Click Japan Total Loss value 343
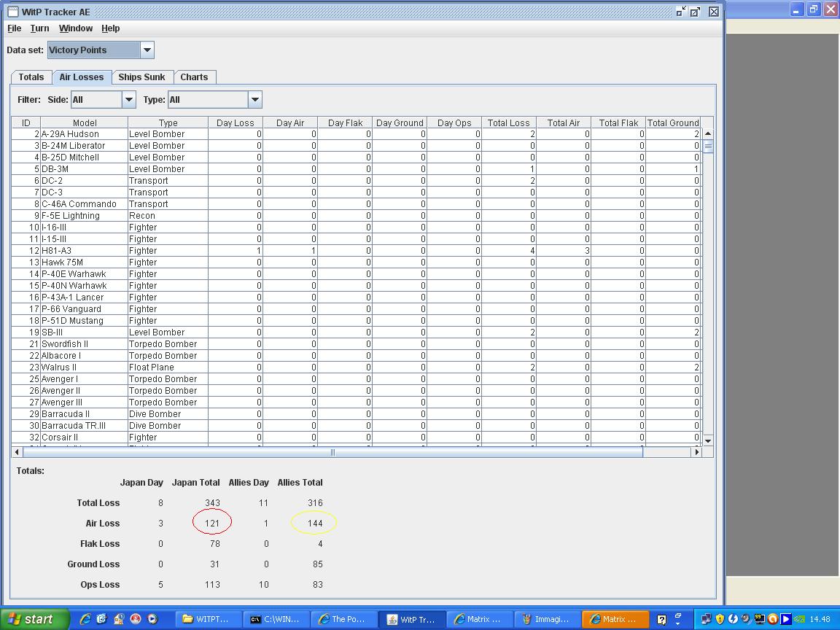 (x=212, y=503)
